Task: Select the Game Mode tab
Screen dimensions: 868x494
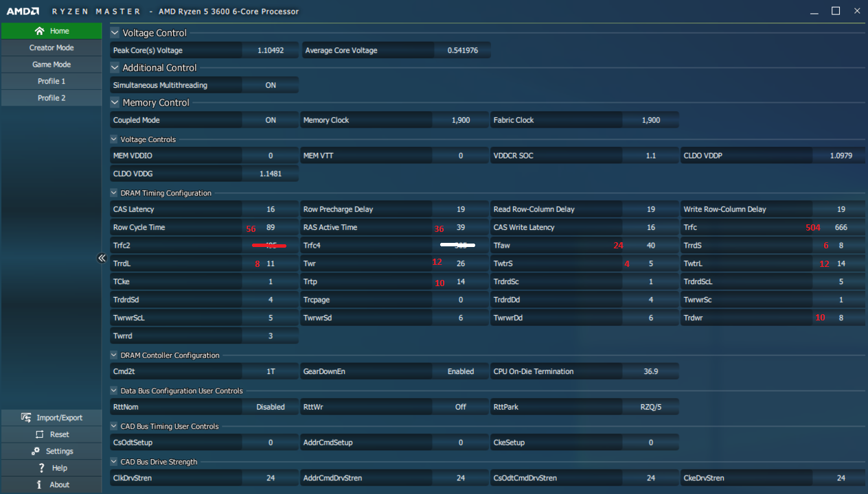Action: 52,64
